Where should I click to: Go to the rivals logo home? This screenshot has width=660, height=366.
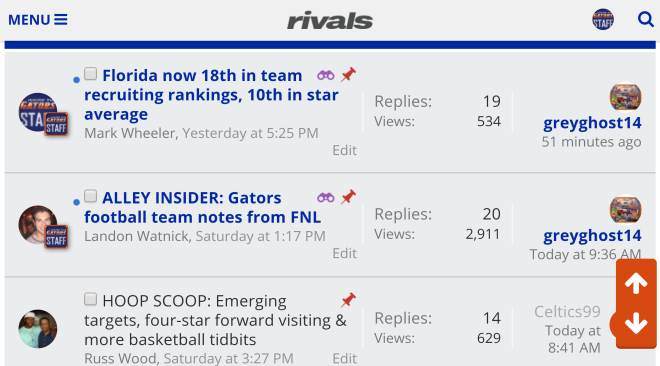(330, 21)
